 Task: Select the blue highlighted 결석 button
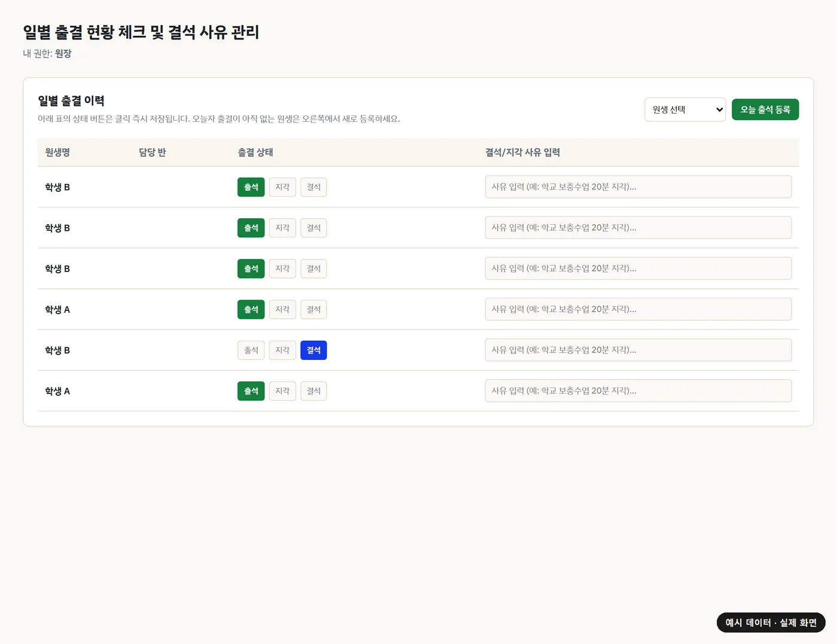(314, 350)
